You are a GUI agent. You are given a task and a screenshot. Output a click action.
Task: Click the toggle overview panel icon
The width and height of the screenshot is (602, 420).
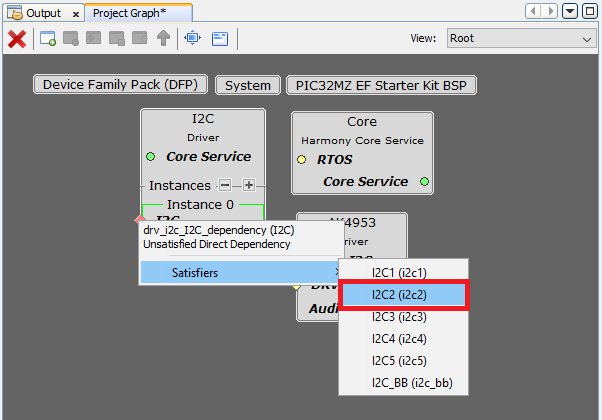[219, 39]
